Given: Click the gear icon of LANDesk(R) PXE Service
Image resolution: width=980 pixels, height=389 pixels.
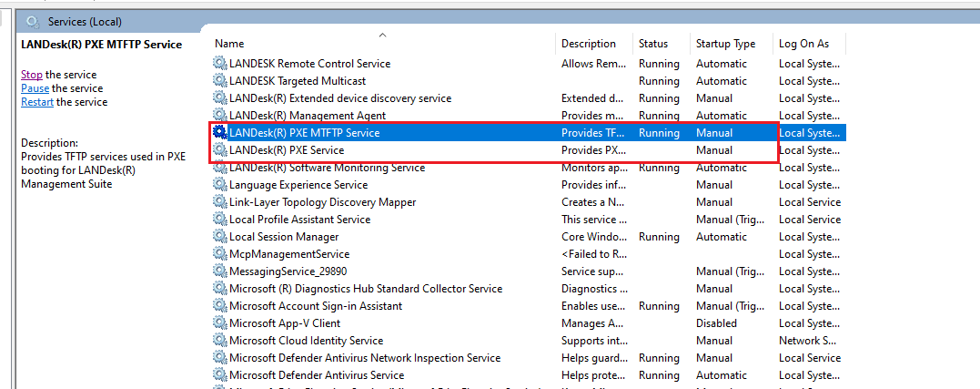Looking at the screenshot, I should coord(220,150).
